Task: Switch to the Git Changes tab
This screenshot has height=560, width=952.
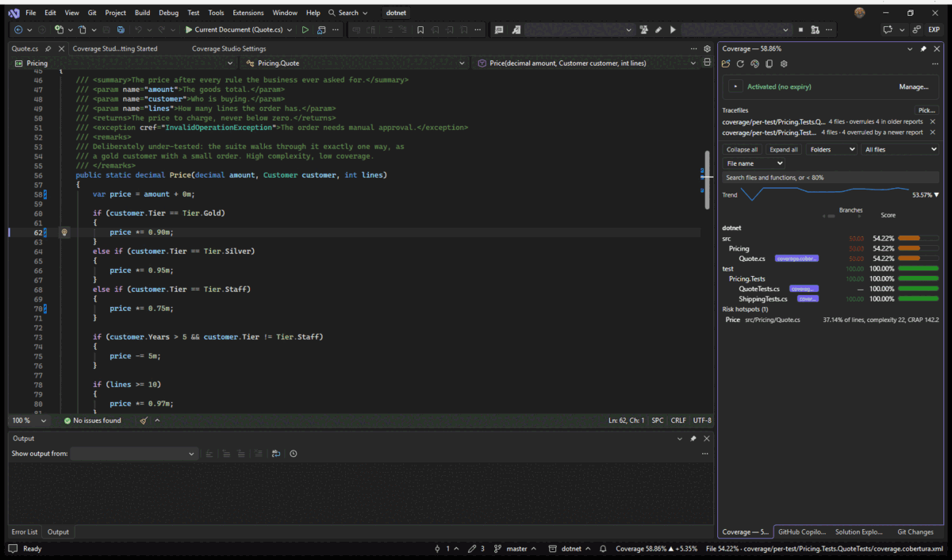Action: click(915, 531)
